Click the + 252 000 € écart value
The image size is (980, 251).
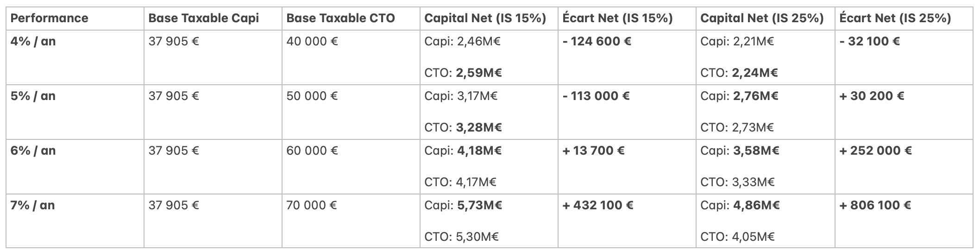(875, 151)
